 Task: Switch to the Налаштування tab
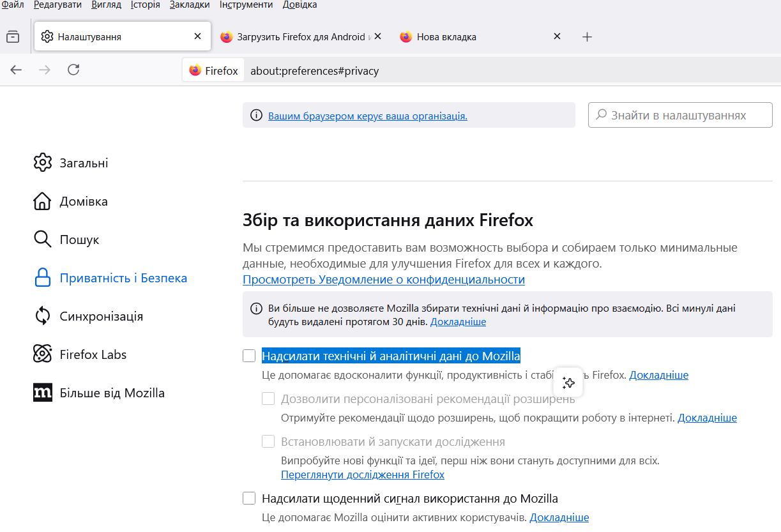[123, 37]
